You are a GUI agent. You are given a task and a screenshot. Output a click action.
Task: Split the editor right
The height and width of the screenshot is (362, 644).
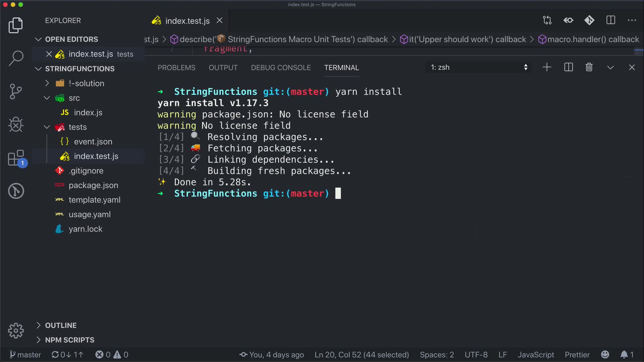pos(611,20)
